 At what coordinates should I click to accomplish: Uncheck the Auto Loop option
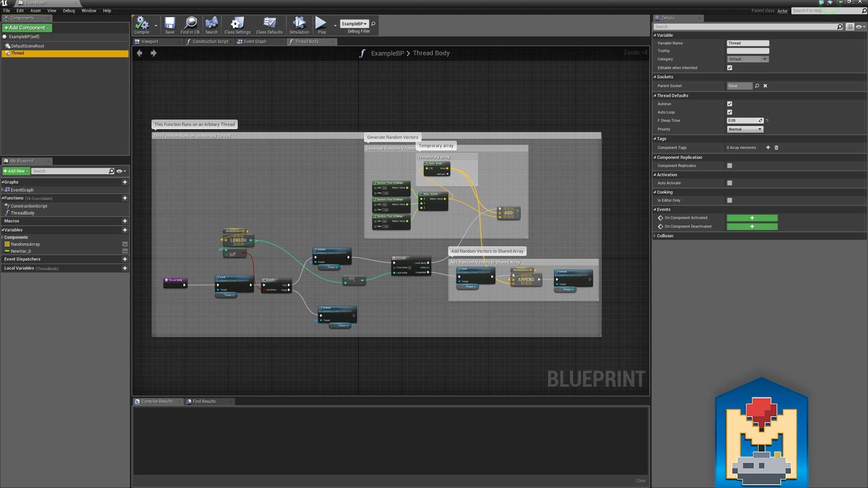coord(730,112)
